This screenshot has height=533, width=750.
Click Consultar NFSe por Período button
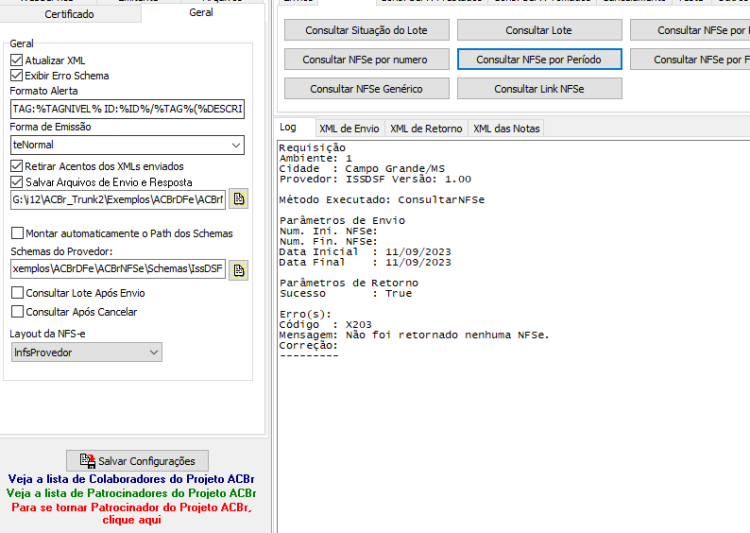click(539, 59)
